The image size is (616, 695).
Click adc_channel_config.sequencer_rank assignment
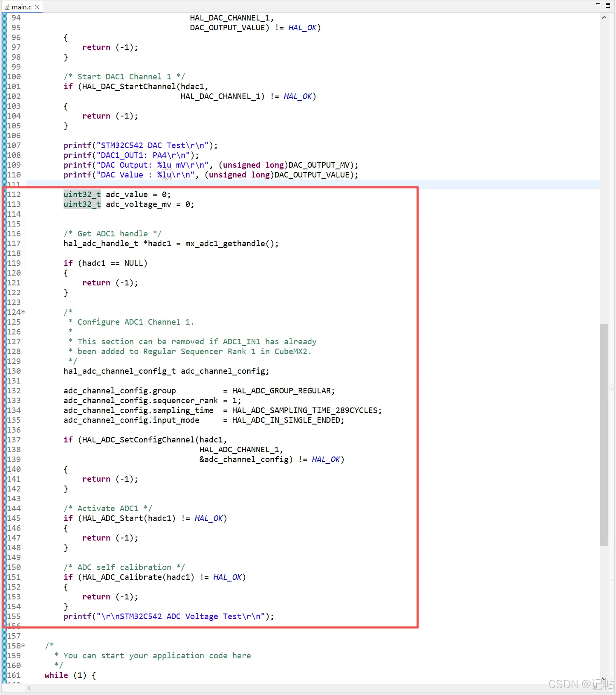(x=152, y=401)
